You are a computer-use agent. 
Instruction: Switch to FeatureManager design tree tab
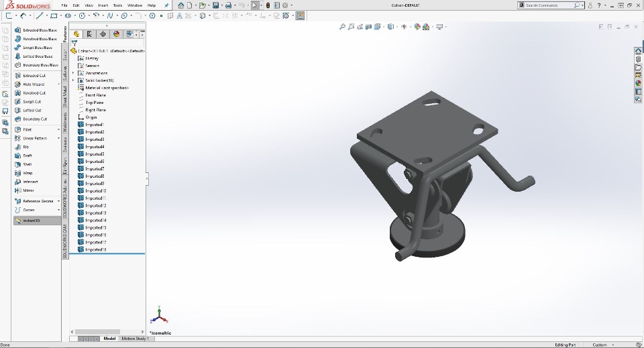point(76,34)
